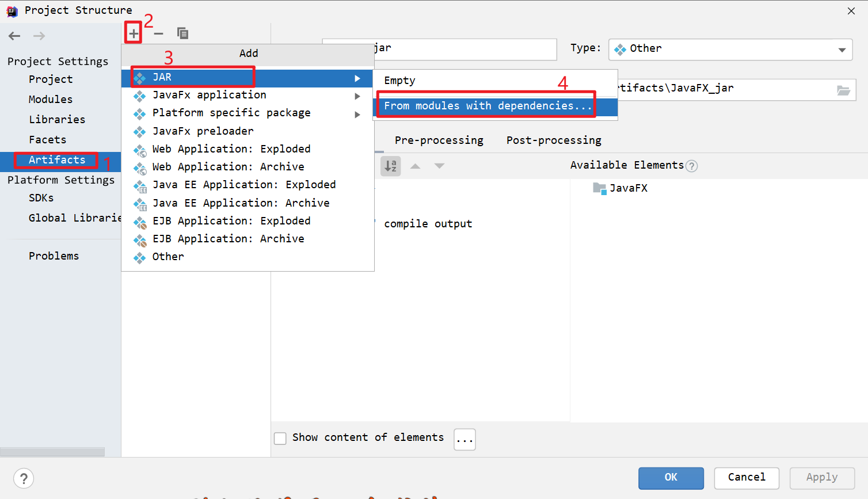Click the plus Add artifact button

(134, 34)
